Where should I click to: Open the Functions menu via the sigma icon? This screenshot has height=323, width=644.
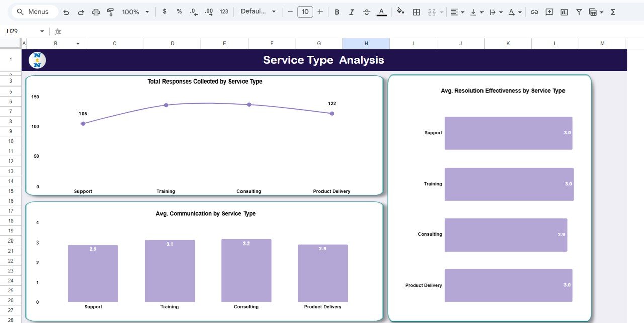pyautogui.click(x=613, y=11)
